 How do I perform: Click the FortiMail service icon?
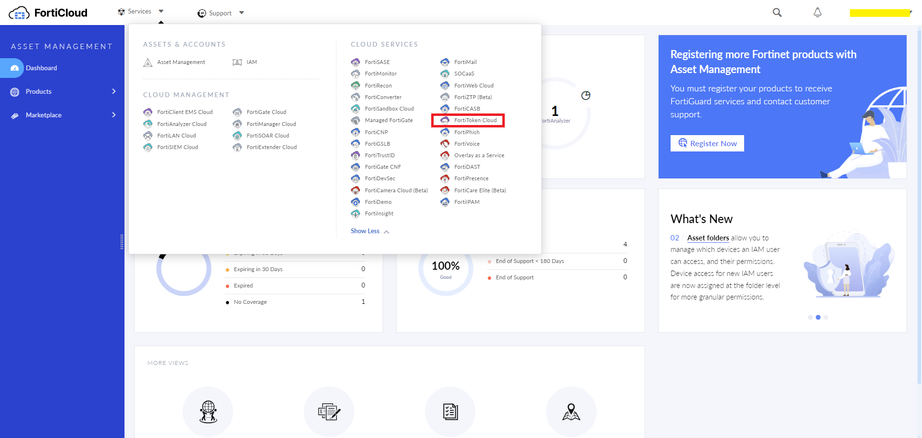click(445, 62)
